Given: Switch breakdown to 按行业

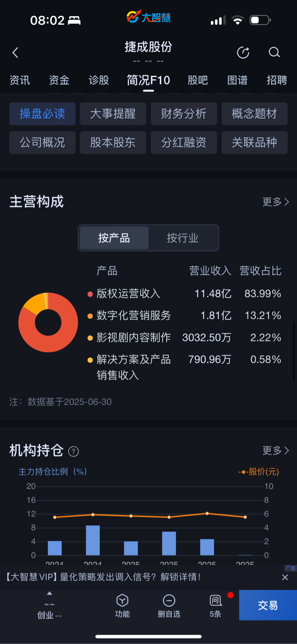Looking at the screenshot, I should [183, 238].
